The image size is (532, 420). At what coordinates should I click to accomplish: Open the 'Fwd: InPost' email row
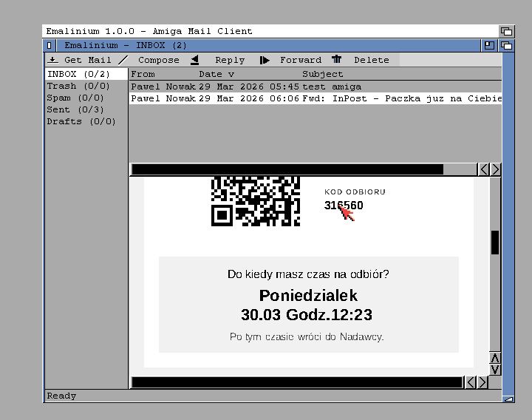tap(316, 98)
